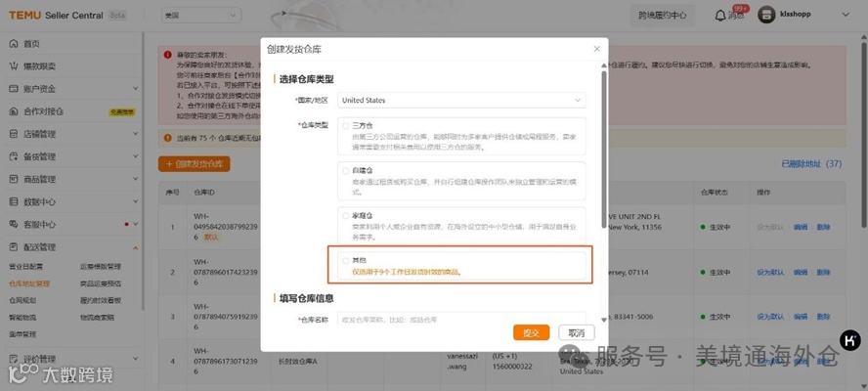Select the 其他 radio option
This screenshot has width=868, height=391.
346,260
